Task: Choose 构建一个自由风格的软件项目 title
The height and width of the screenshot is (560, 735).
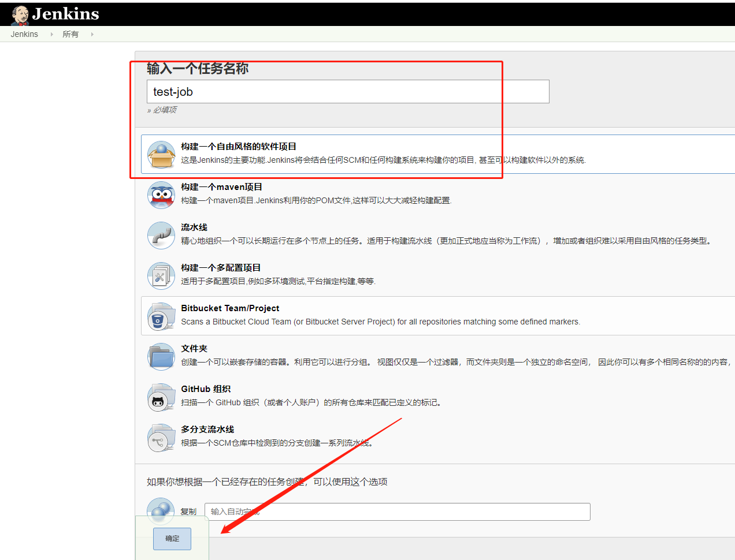Action: tap(239, 147)
